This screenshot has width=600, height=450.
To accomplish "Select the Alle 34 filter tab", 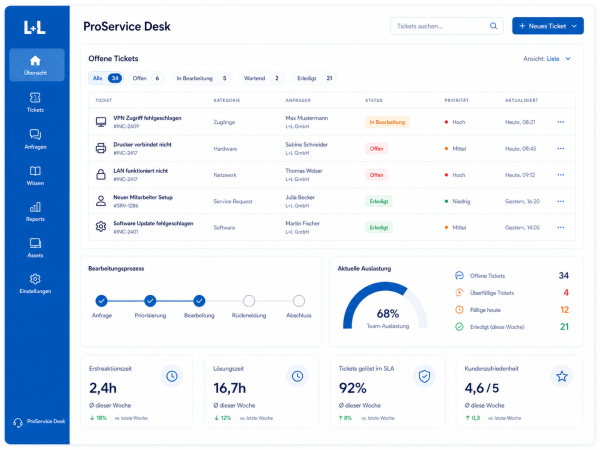I will click(106, 78).
